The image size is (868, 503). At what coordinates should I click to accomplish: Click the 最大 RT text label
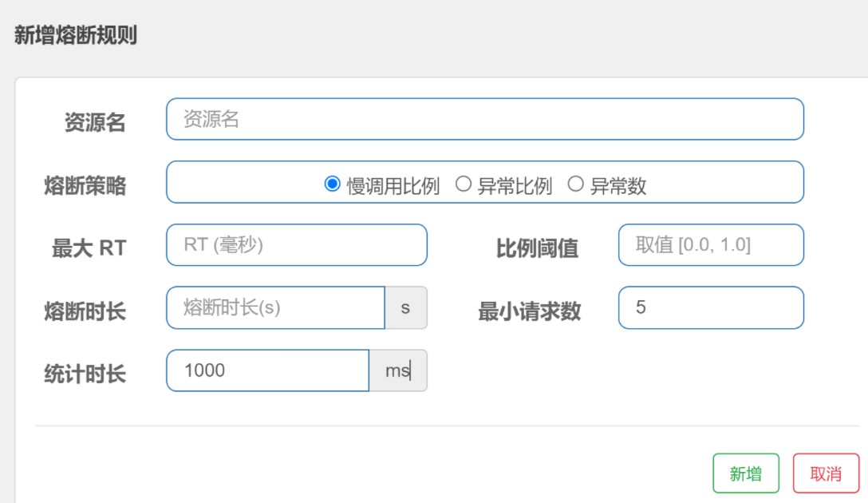89,248
